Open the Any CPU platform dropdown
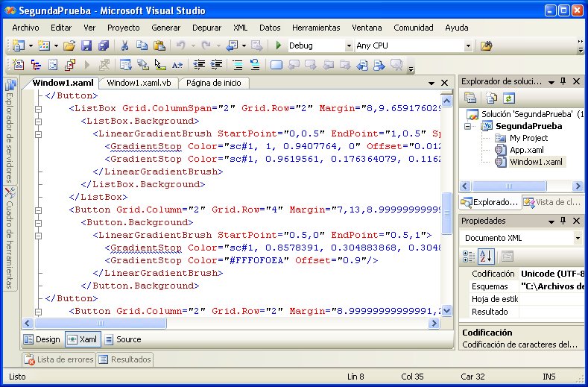Screen dimensions: 588x387 click(468, 45)
